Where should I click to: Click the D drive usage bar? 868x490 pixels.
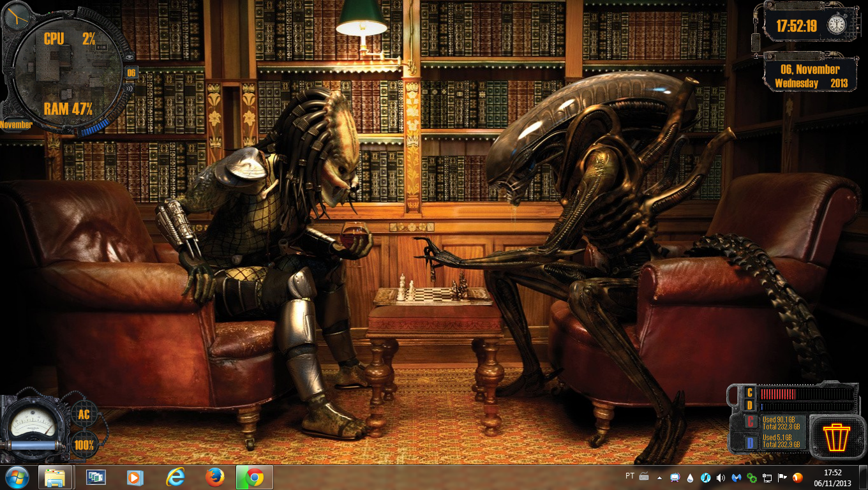coord(807,406)
